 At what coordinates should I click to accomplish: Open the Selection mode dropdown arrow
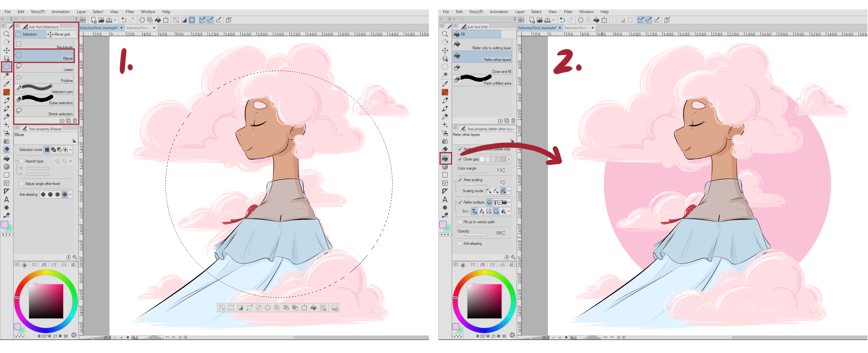pyautogui.click(x=70, y=150)
